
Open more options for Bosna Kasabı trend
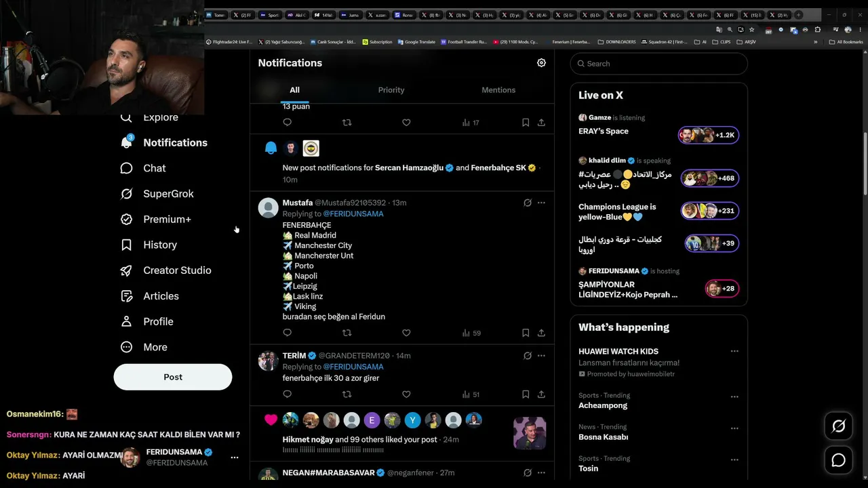[734, 428]
